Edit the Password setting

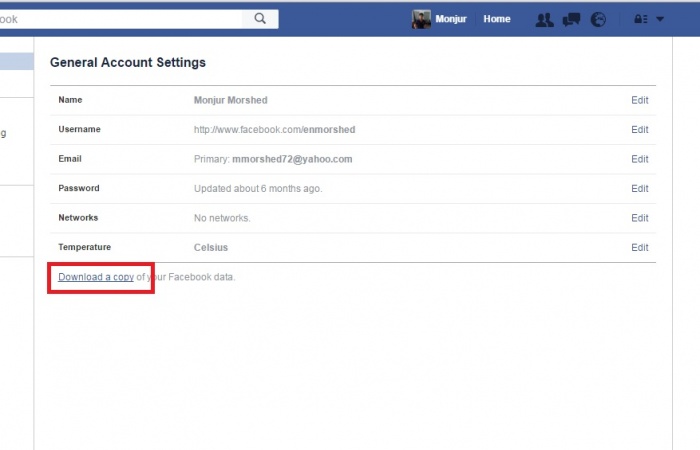[639, 188]
